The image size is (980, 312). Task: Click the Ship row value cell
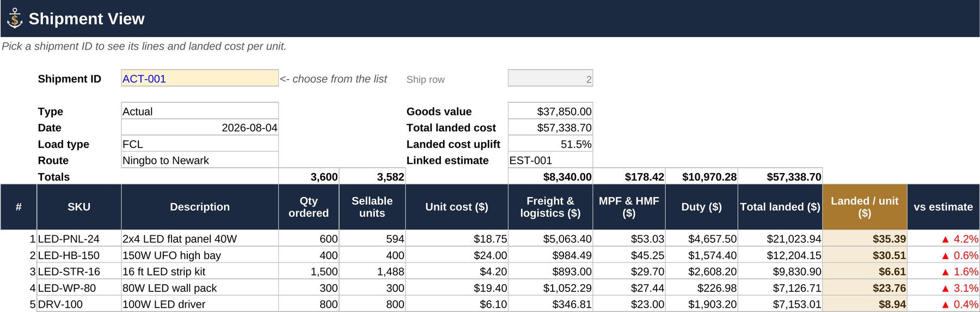point(550,78)
